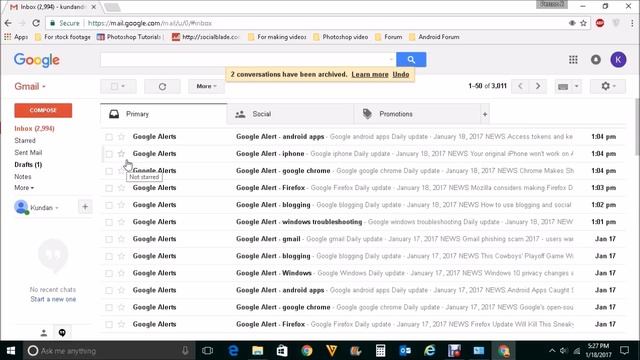Open the More actions dropdown
The image size is (640, 360).
[x=206, y=87]
